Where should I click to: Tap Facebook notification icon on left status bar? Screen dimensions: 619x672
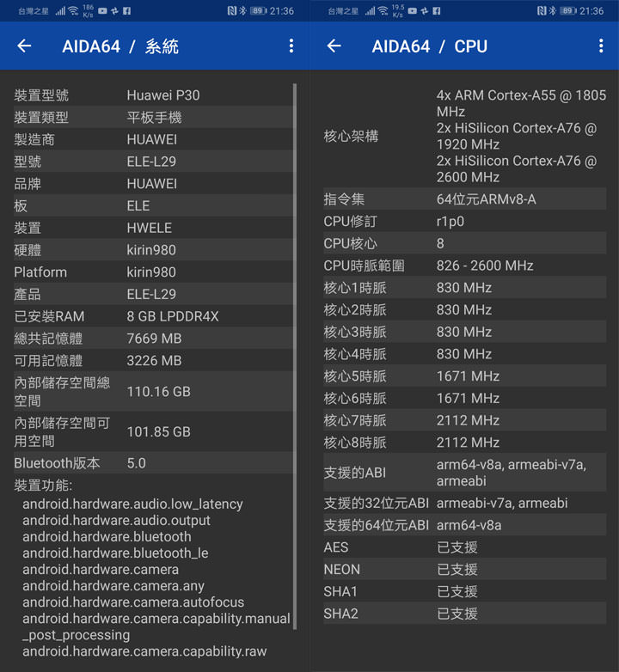[x=127, y=10]
